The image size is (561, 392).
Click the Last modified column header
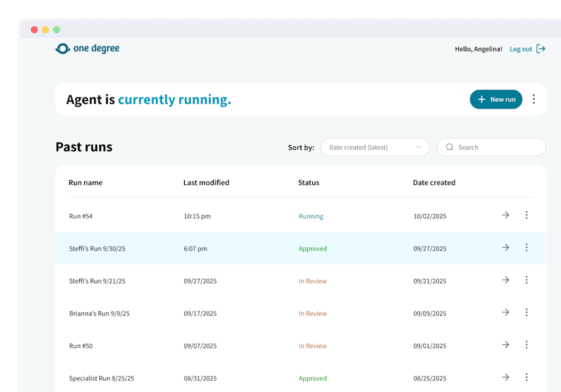206,182
